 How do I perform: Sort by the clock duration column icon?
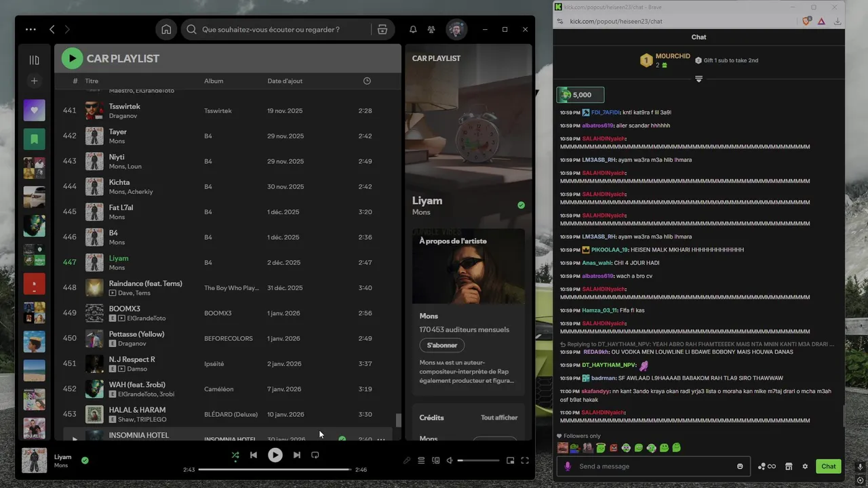[367, 81]
